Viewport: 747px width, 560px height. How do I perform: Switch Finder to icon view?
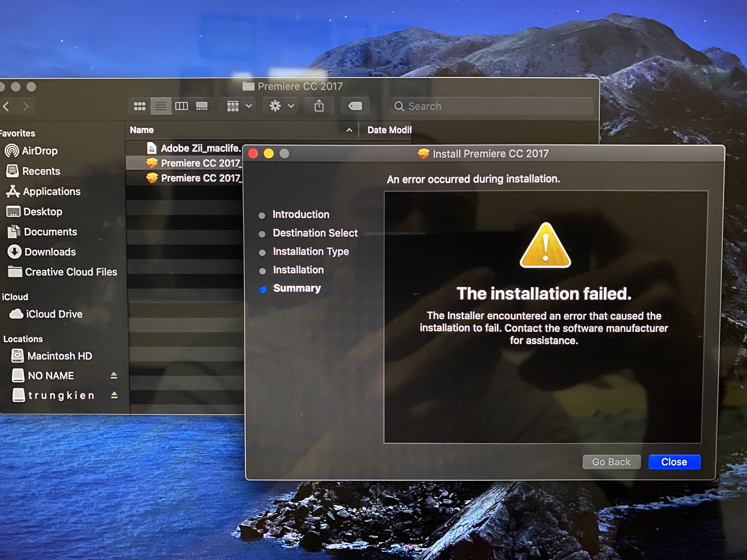point(140,106)
